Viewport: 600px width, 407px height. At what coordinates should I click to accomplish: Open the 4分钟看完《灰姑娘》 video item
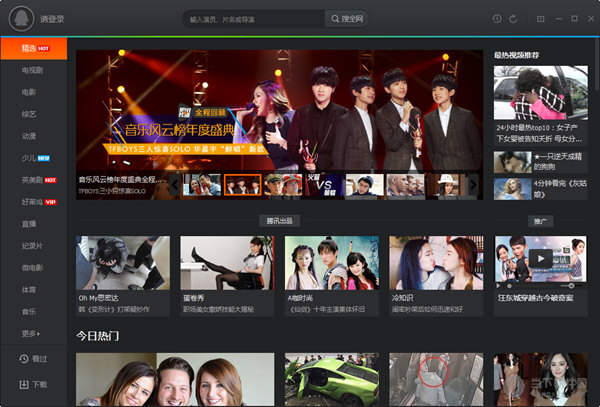click(x=541, y=189)
